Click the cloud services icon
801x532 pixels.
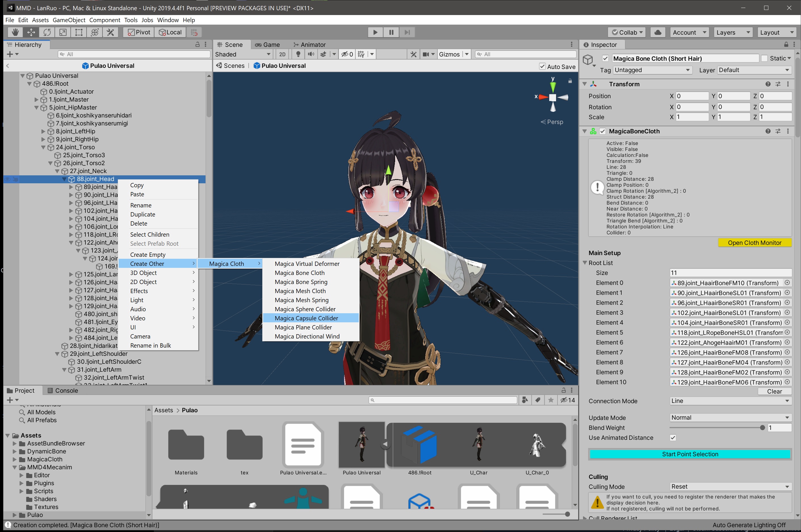pyautogui.click(x=657, y=32)
